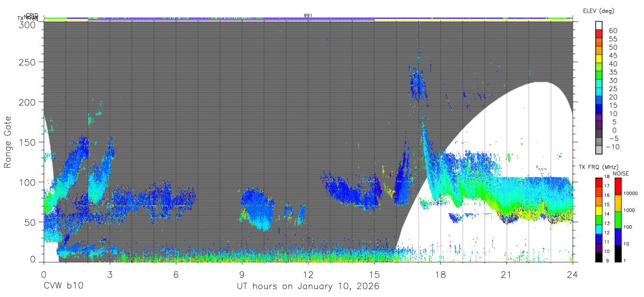Click the 15 tick on the UT hours axis
The width and height of the screenshot is (644, 297).
pyautogui.click(x=374, y=274)
